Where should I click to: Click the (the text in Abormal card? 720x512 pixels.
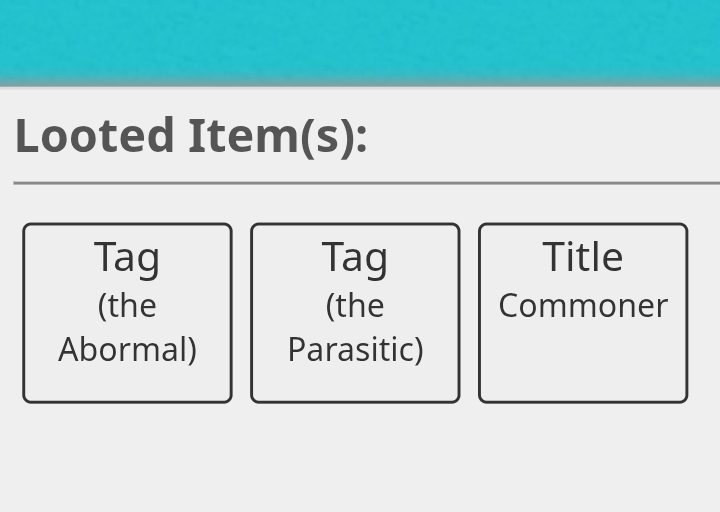coord(127,306)
